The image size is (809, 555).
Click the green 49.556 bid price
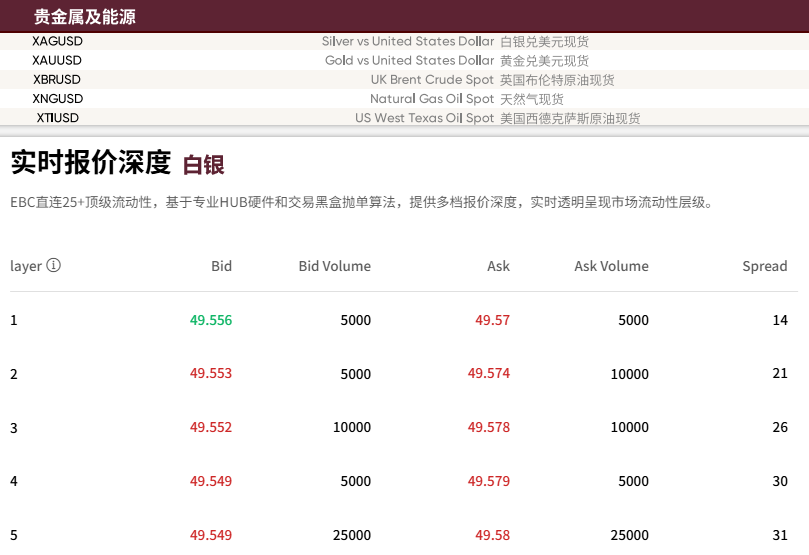pyautogui.click(x=211, y=320)
